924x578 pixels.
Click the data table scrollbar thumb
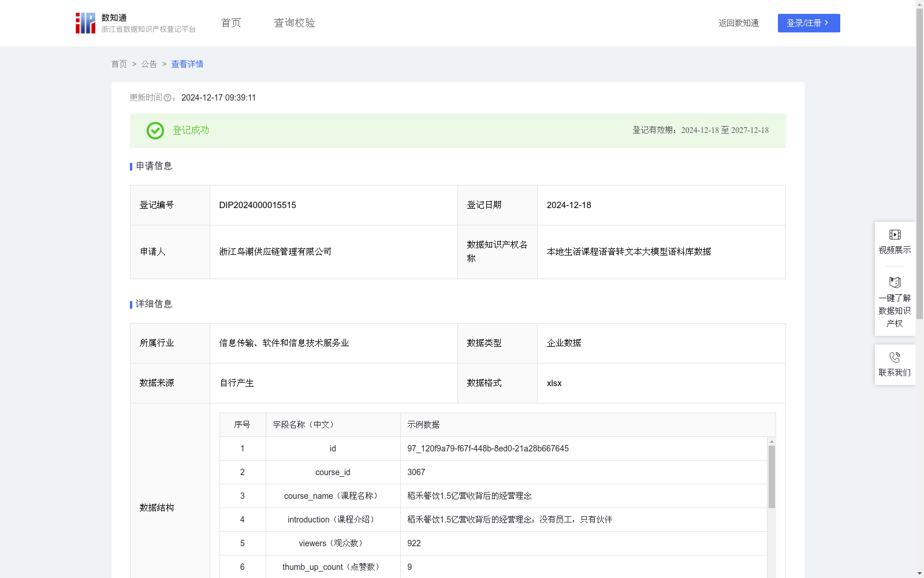(x=772, y=477)
